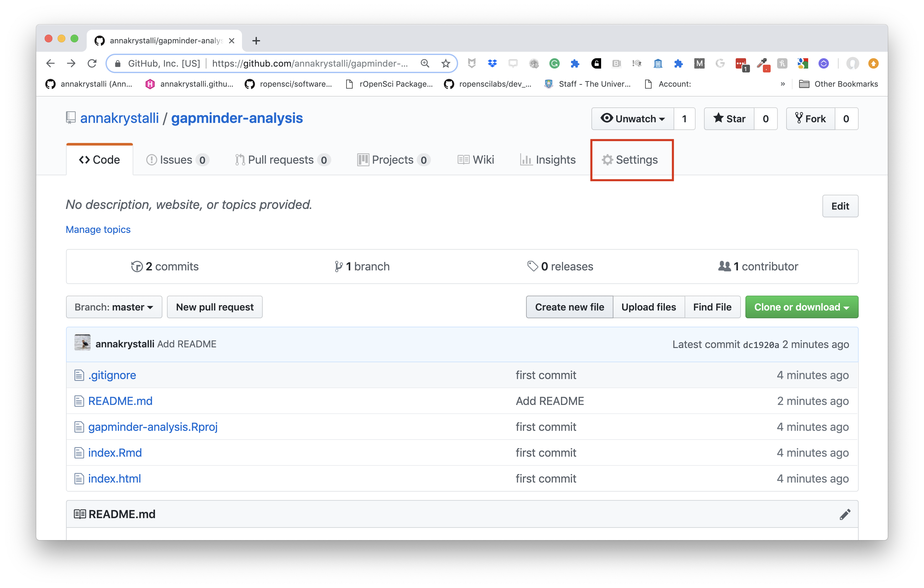Click the Edit description button
This screenshot has height=588, width=924.
click(x=840, y=206)
